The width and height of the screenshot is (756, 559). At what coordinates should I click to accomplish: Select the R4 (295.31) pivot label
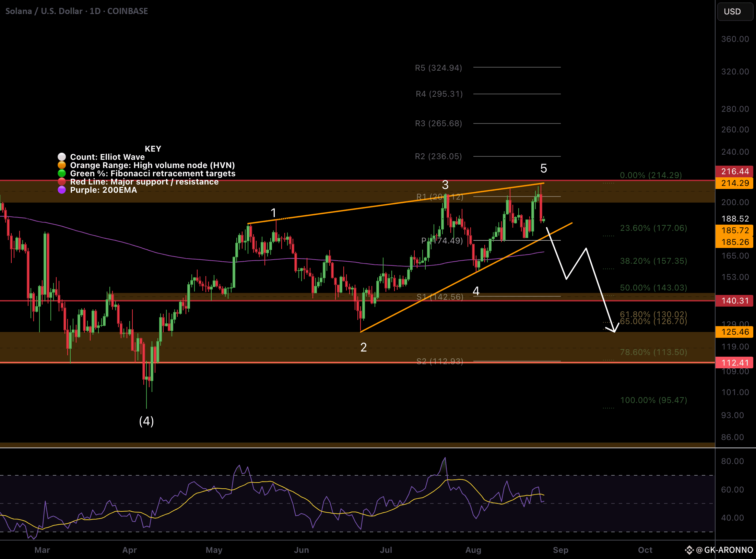pyautogui.click(x=439, y=94)
